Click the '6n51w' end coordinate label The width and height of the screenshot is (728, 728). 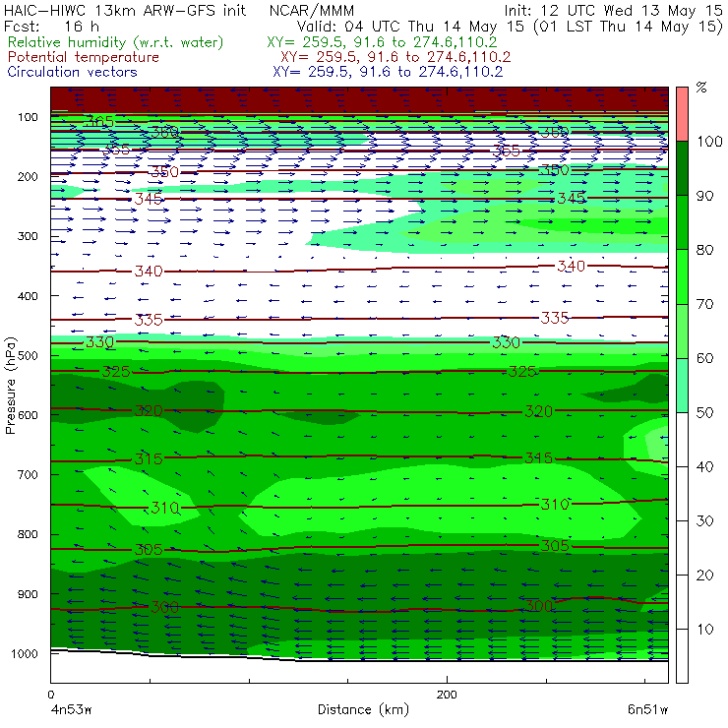pyautogui.click(x=647, y=710)
